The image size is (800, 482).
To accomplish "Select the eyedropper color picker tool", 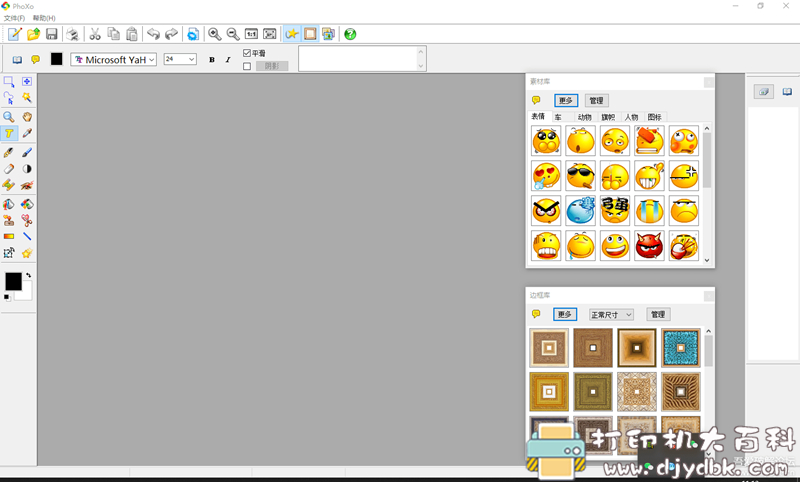I will tap(27, 134).
